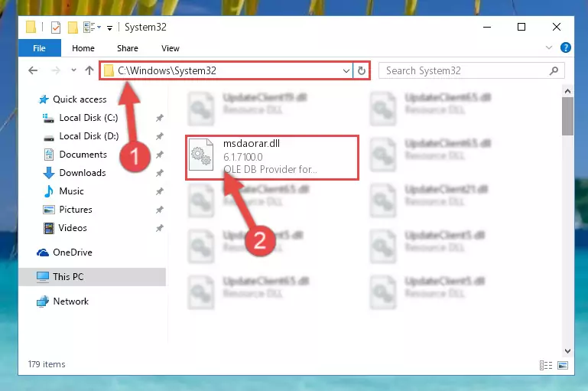Select the msdaorar.dll file icon

(200, 155)
